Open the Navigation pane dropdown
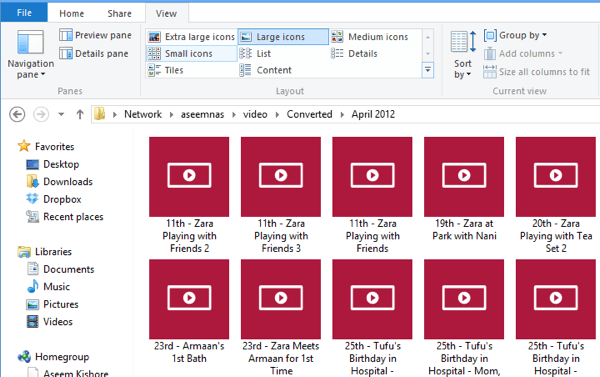The height and width of the screenshot is (377, 600). [x=31, y=54]
